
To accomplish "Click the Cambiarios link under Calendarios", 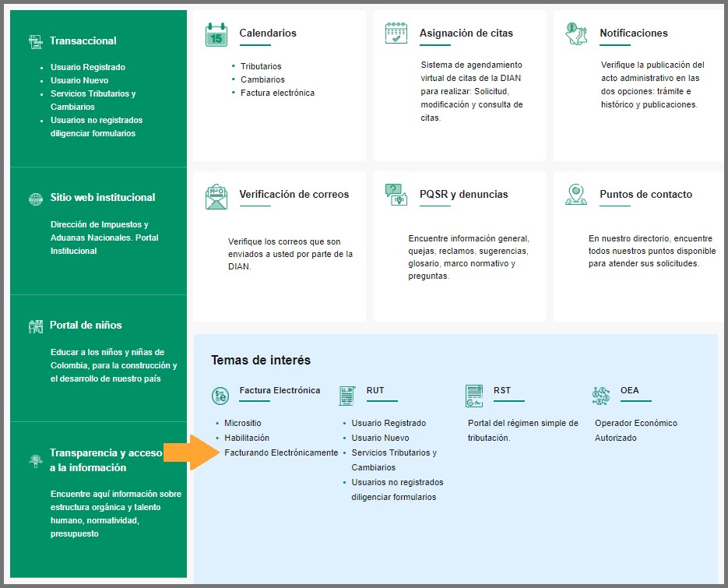I will [262, 79].
